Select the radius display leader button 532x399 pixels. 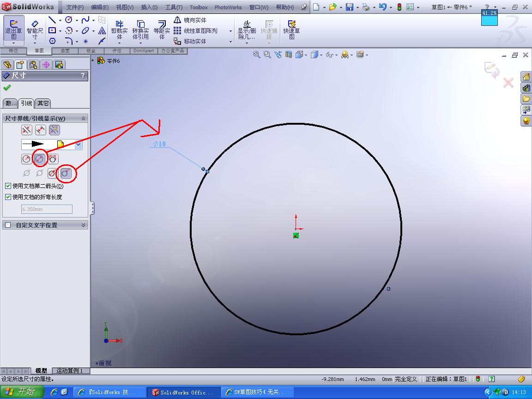tap(26, 159)
